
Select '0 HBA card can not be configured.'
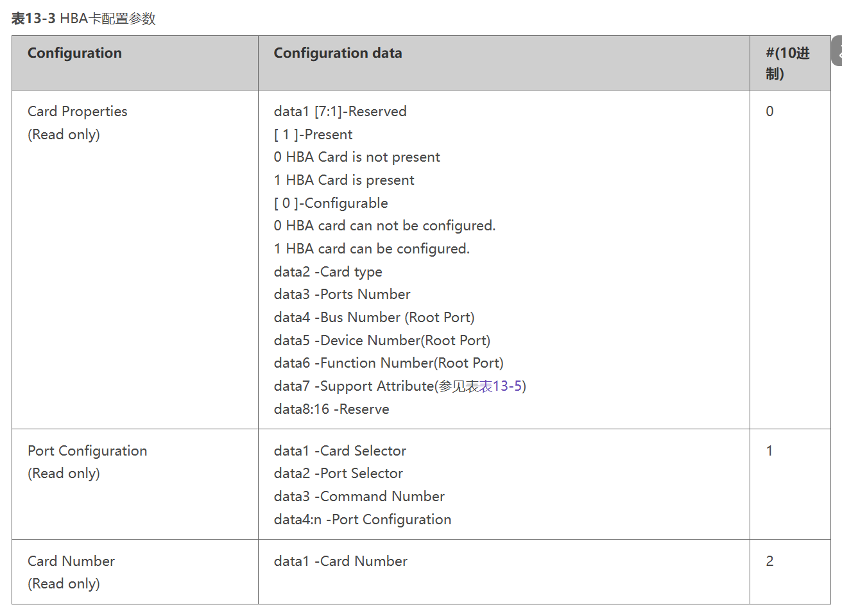coord(384,226)
